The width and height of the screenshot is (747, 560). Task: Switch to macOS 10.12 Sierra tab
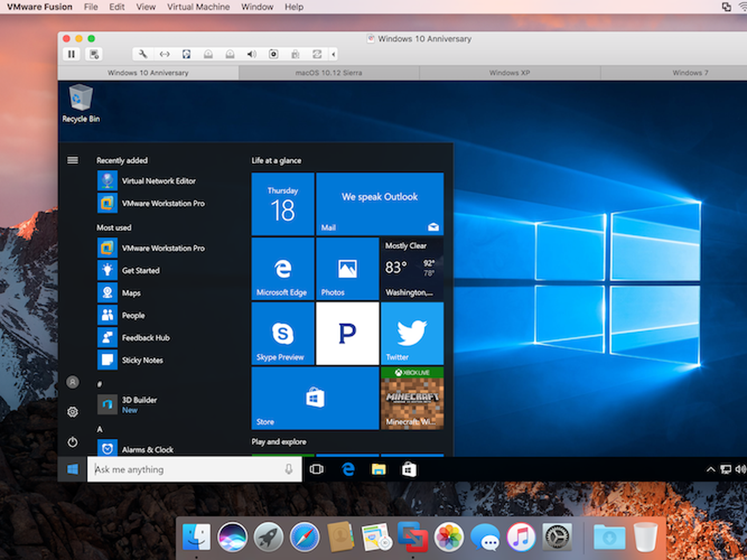pos(329,73)
